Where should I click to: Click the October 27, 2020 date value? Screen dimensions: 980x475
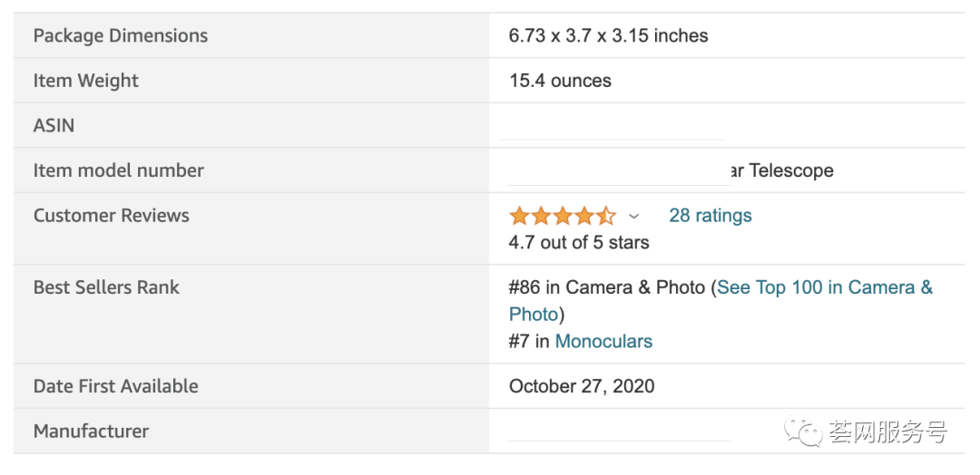pyautogui.click(x=582, y=386)
